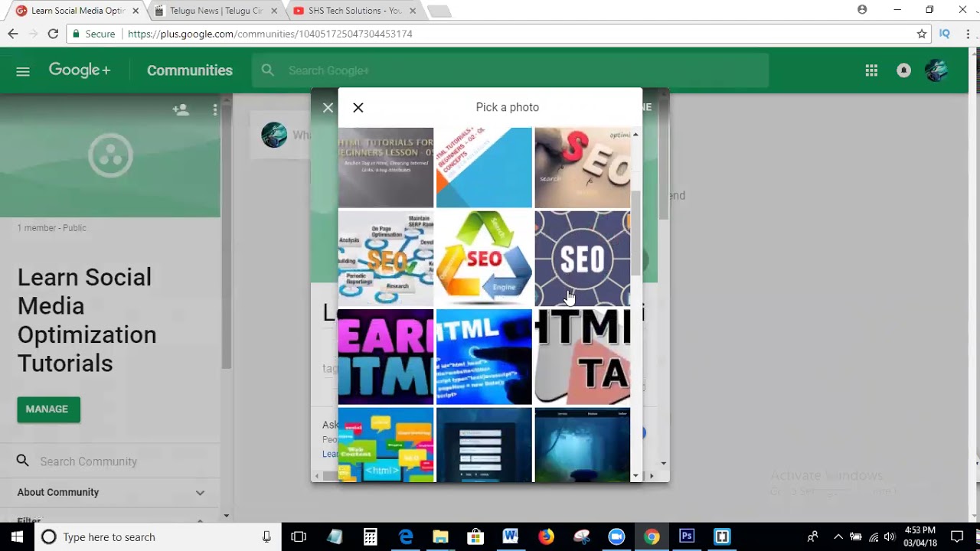The height and width of the screenshot is (551, 980).
Task: Click the search icon beside Search Community
Action: 23,461
